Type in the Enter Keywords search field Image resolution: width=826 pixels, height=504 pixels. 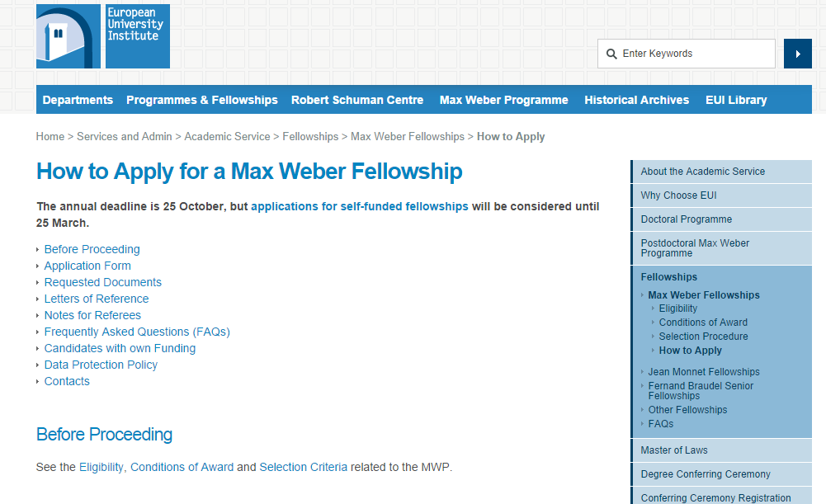click(693, 54)
